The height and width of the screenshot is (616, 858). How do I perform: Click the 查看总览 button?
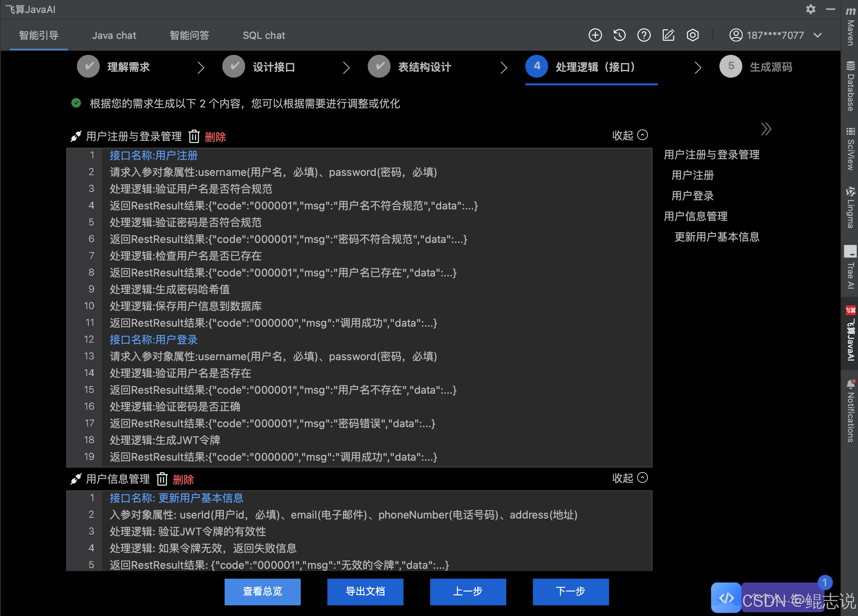262,592
